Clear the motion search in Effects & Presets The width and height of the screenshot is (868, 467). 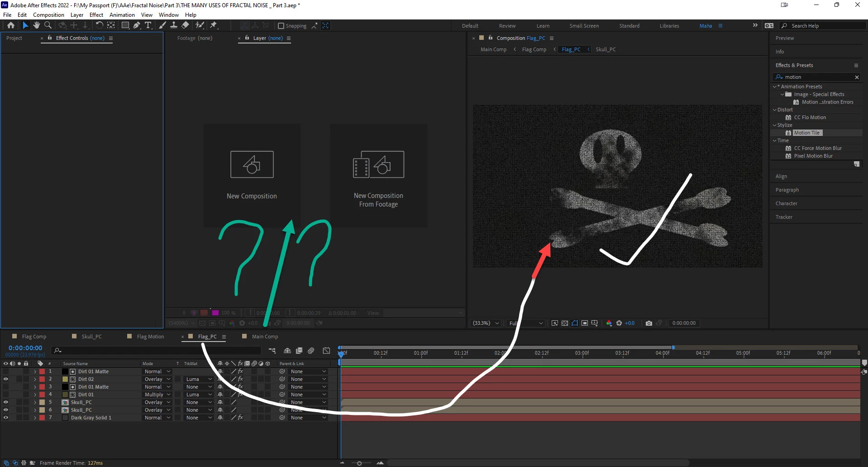coord(857,77)
